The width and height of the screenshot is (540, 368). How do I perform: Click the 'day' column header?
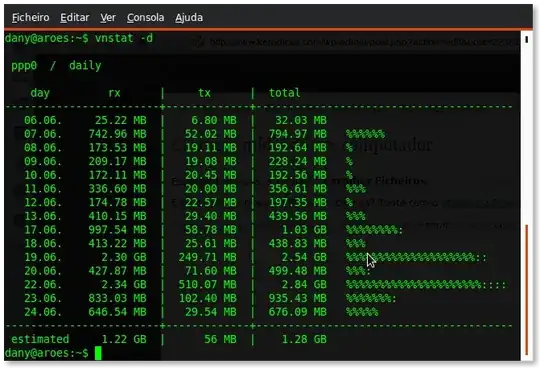click(40, 93)
